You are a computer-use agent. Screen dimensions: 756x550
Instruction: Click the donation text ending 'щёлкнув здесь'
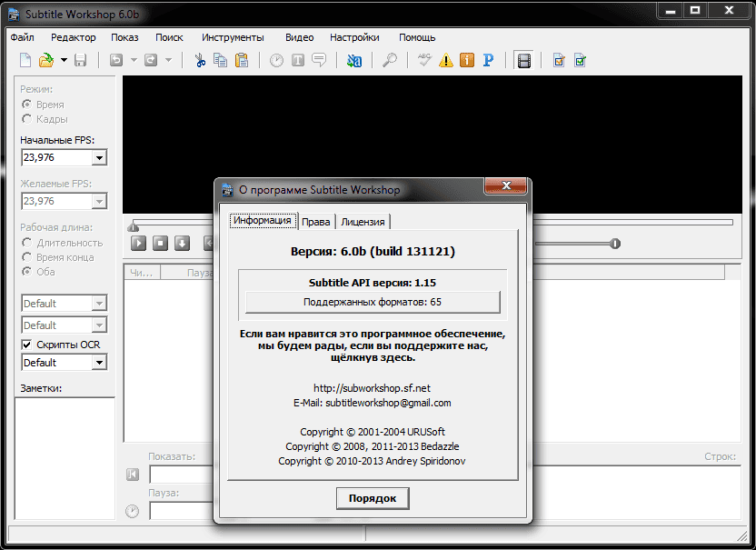[373, 345]
